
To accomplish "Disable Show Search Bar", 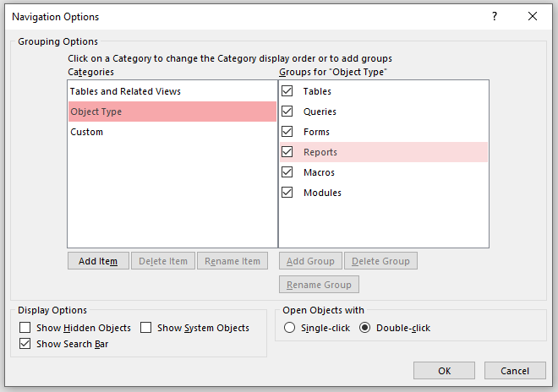I will pyautogui.click(x=25, y=344).
